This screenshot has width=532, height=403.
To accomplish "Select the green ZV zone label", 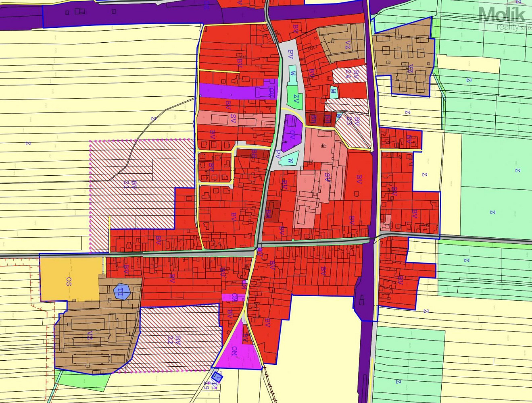I will 296,99.
